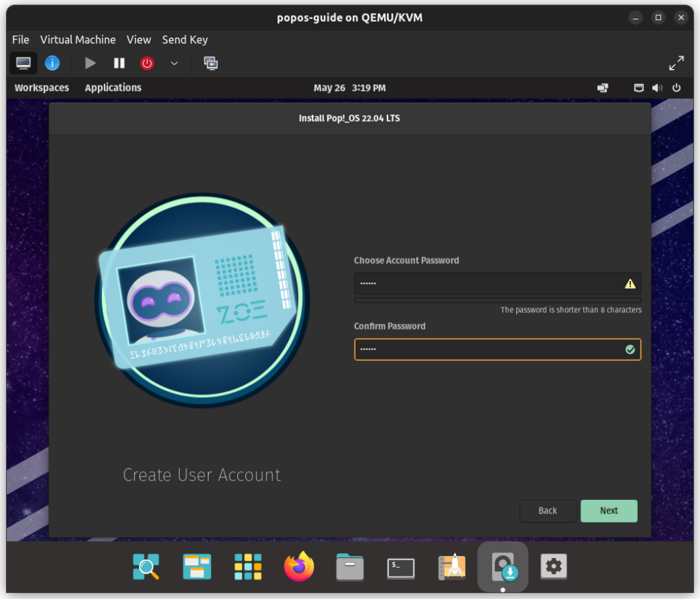The height and width of the screenshot is (599, 700).
Task: Open the Send Key menu
Action: [185, 40]
